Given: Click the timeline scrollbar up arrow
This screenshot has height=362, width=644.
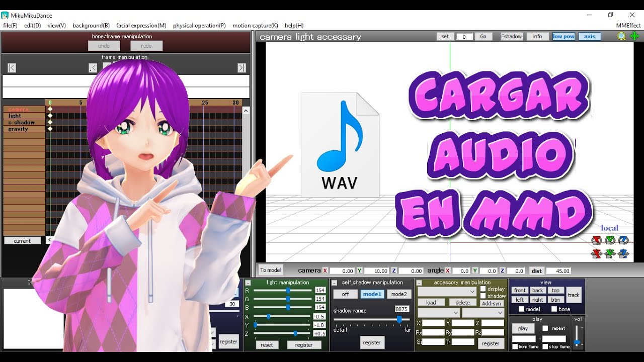Looking at the screenshot, I should (x=246, y=110).
